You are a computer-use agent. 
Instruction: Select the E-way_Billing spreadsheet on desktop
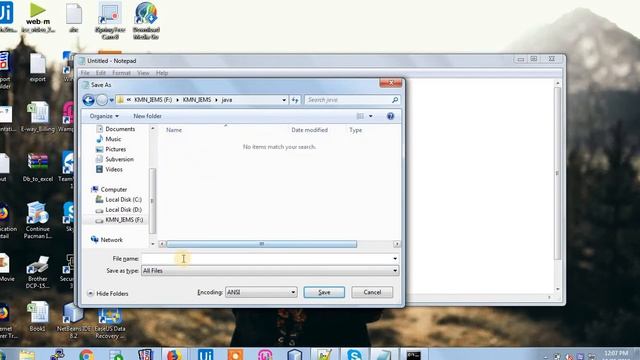coord(38,118)
